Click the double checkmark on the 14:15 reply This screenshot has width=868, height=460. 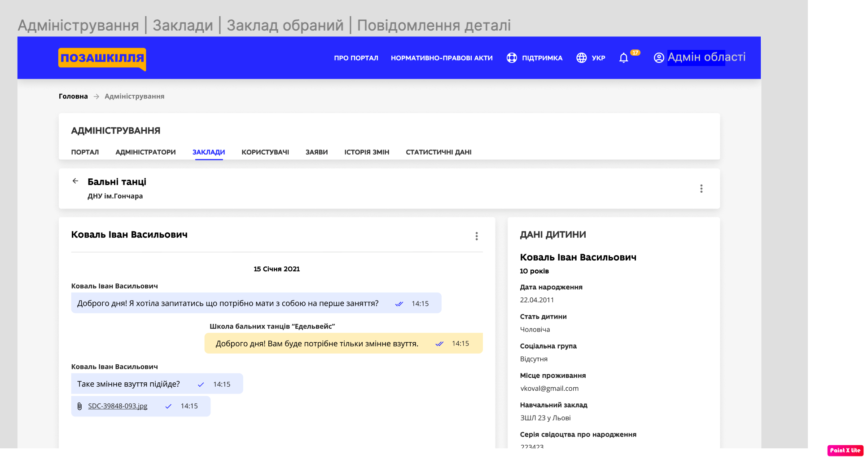pyautogui.click(x=439, y=344)
